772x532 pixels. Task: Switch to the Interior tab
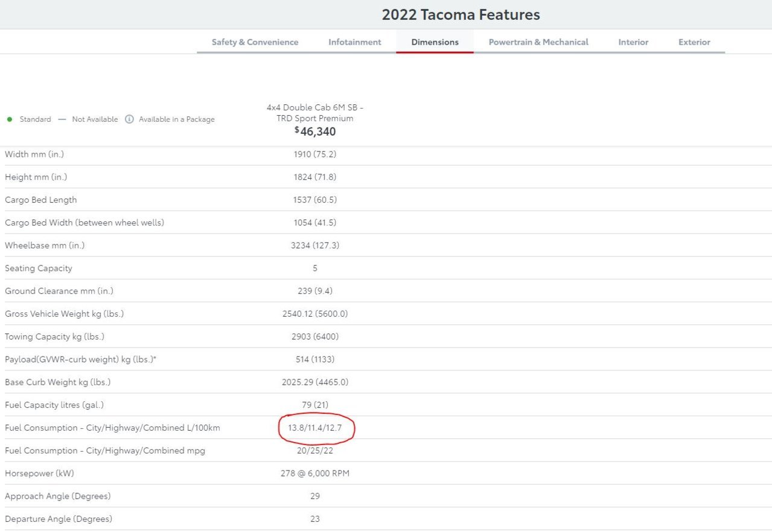coord(633,42)
